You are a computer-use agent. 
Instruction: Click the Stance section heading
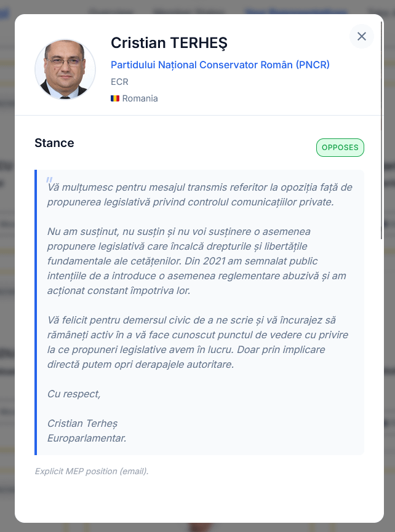pos(54,143)
